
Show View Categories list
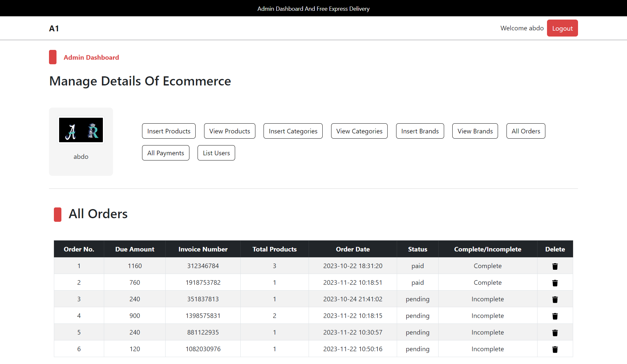tap(359, 131)
